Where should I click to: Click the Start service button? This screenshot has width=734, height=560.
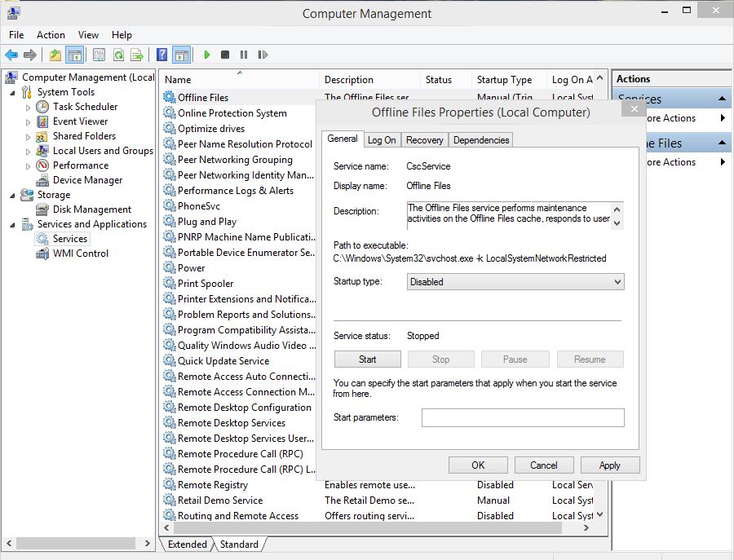(368, 359)
